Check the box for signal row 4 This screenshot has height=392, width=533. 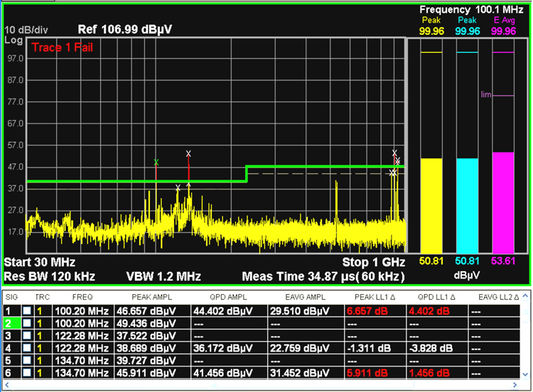27,348
